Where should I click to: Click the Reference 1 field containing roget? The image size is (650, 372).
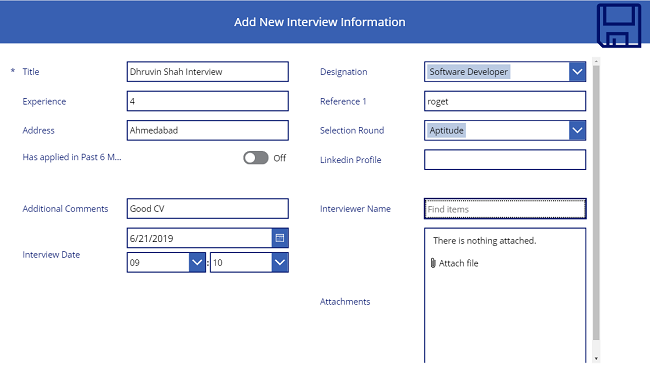505,101
